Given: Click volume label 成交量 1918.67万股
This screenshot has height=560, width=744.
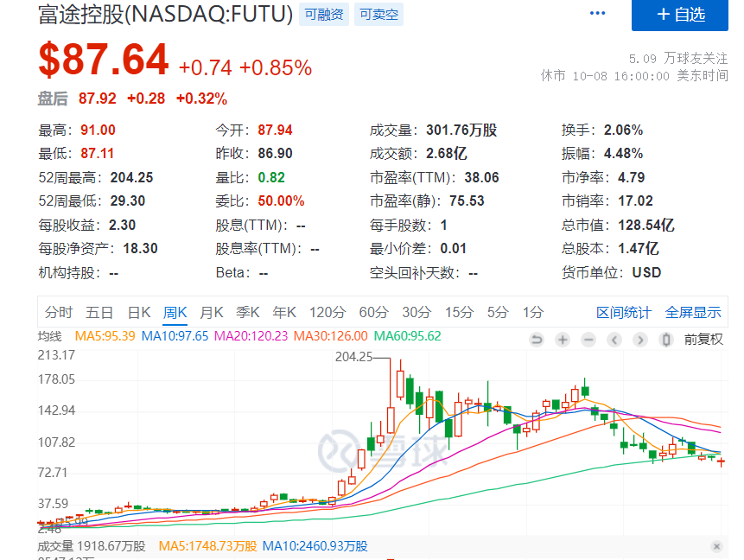Looking at the screenshot, I should pos(92,546).
